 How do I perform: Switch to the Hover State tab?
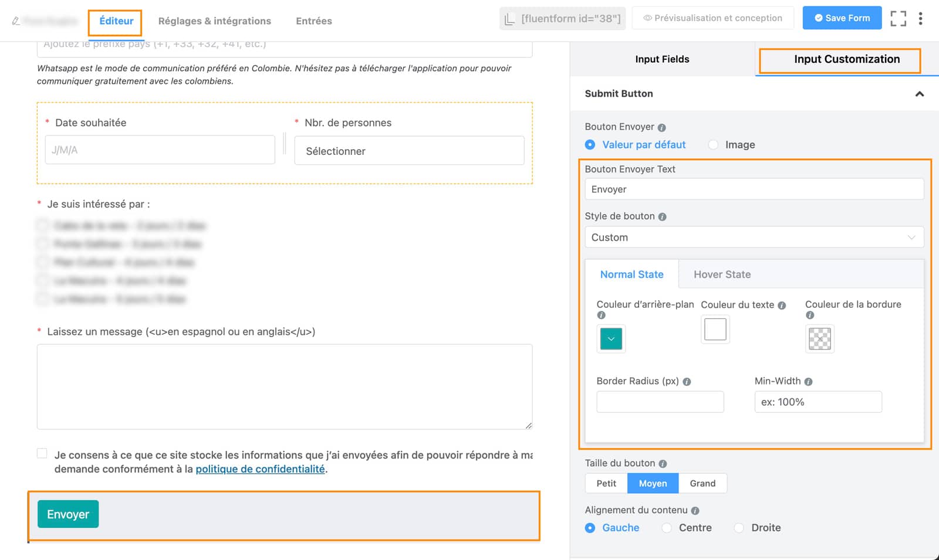click(x=722, y=274)
